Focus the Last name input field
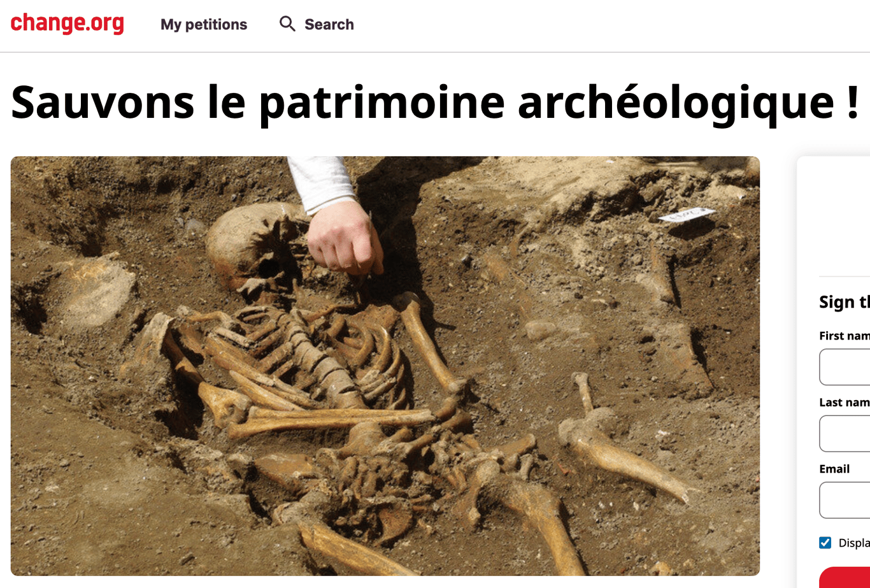 point(845,433)
